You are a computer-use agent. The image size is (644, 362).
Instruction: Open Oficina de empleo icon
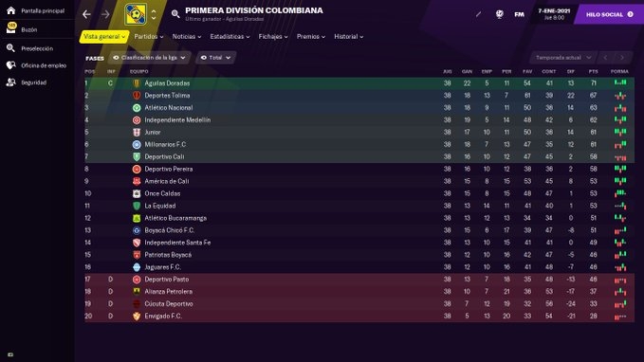click(x=11, y=65)
